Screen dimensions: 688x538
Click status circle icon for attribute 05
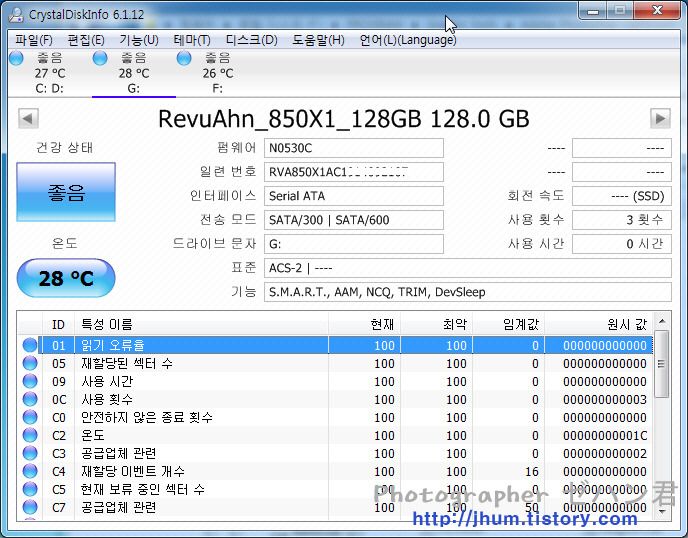(30, 363)
